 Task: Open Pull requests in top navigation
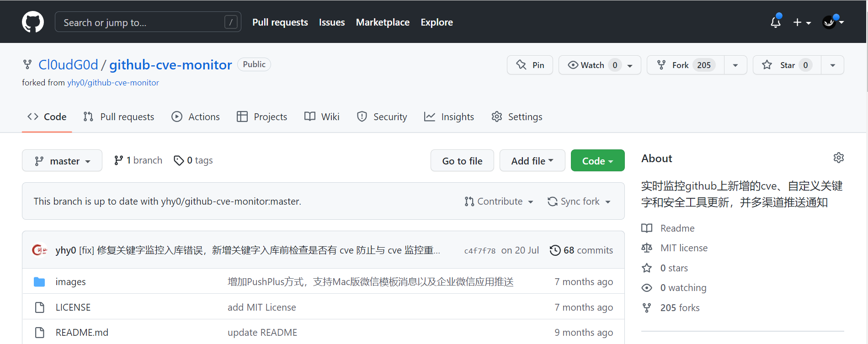tap(280, 22)
